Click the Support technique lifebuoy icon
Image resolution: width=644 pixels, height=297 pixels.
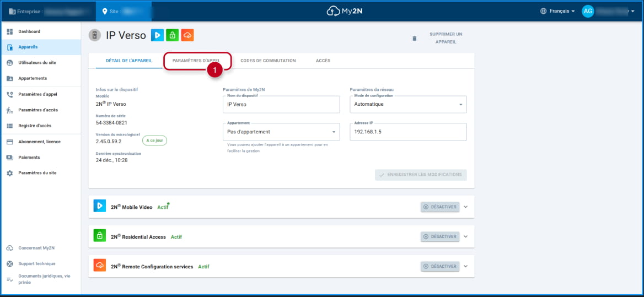(10, 264)
